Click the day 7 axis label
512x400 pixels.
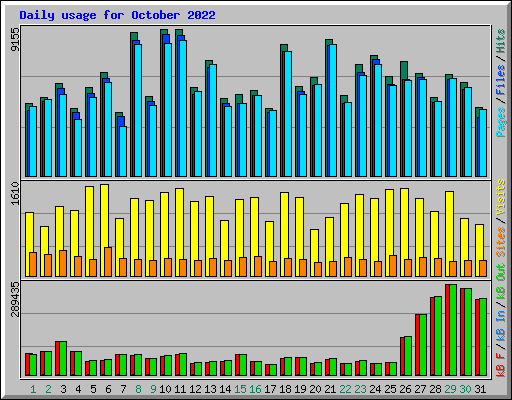point(123,389)
